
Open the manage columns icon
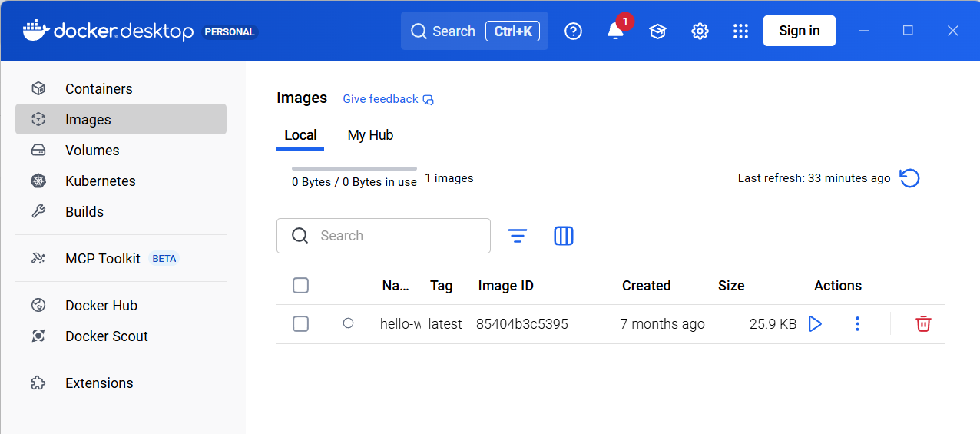pyautogui.click(x=564, y=236)
